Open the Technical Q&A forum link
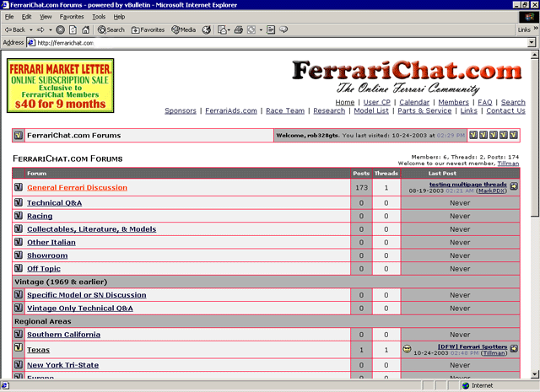 click(x=54, y=202)
